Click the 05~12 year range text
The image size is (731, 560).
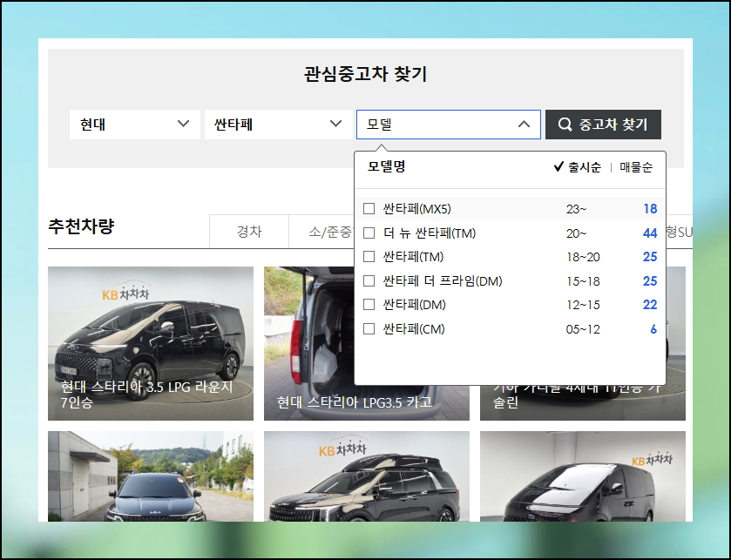tap(583, 329)
